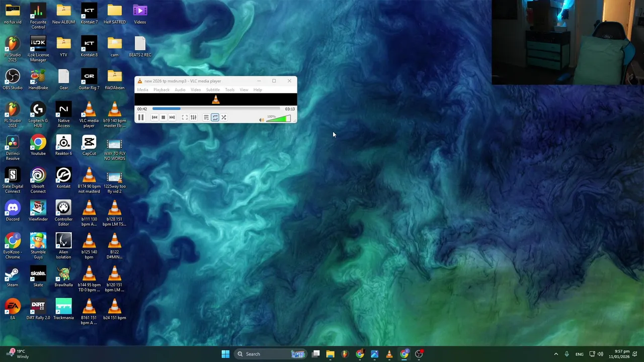Open the Windows Start menu
644x362 pixels.
tap(225, 354)
